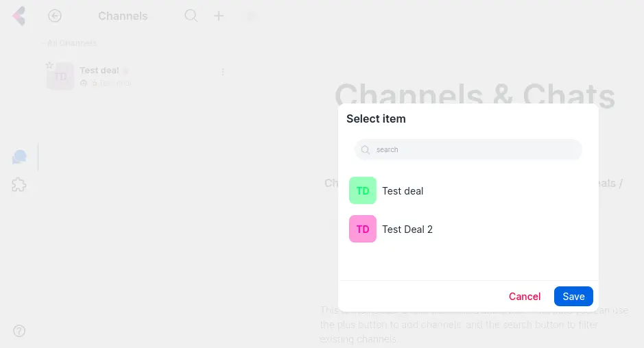The image size is (644, 348).
Task: Click the magnifier icon inside the dialog search box
Action: point(366,149)
